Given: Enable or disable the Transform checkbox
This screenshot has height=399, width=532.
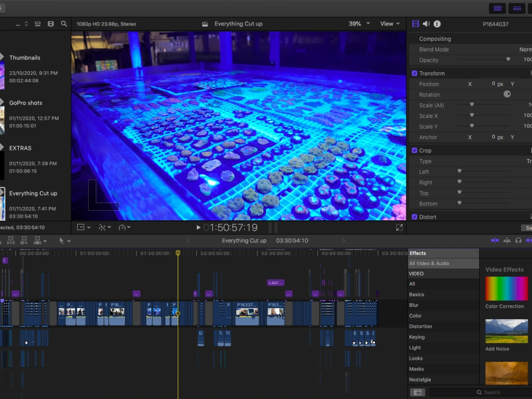Looking at the screenshot, I should tap(414, 73).
